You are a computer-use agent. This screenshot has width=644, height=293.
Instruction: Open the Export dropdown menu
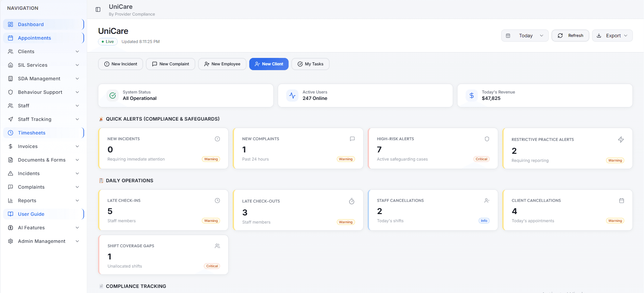pyautogui.click(x=612, y=36)
